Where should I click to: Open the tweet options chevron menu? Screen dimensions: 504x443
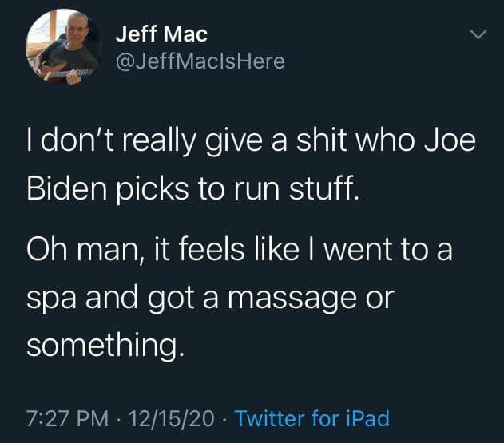478,35
